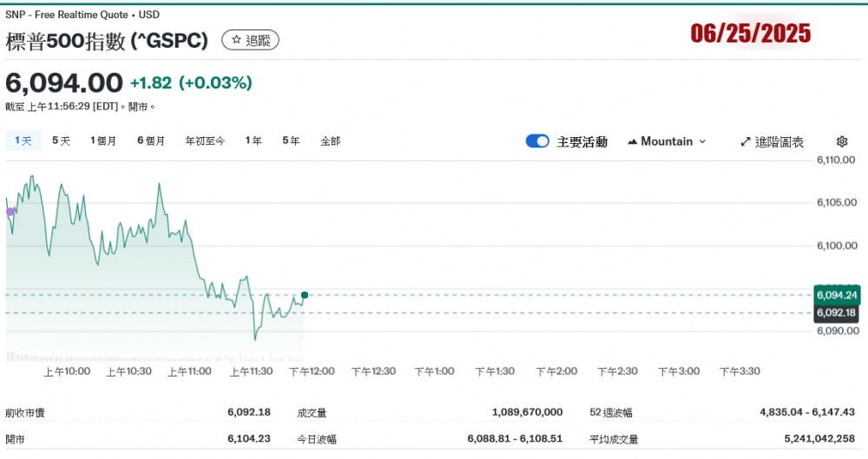The width and height of the screenshot is (868, 459).
Task: Click the star 追蹤 follow button
Action: 250,40
